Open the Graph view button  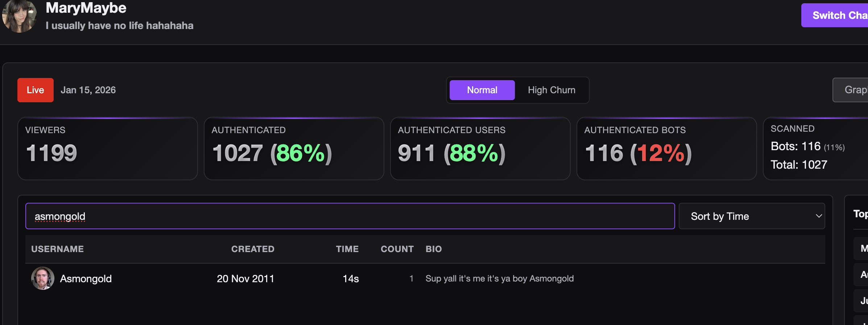point(851,90)
